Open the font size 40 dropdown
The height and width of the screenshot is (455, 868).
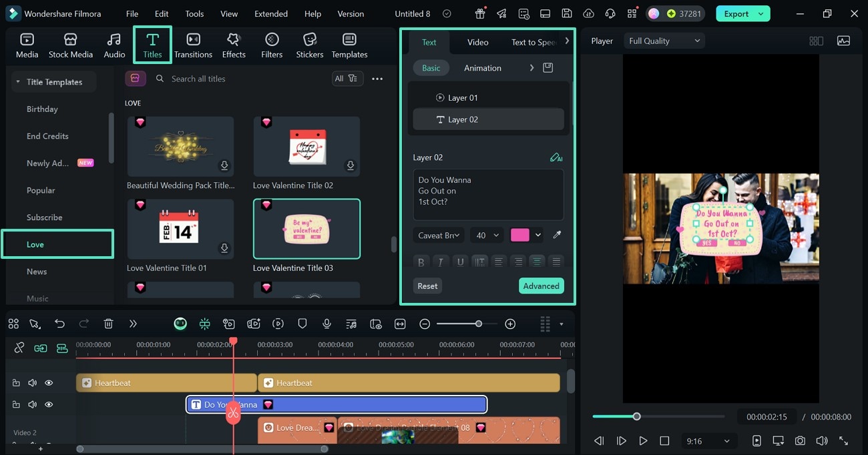[487, 235]
